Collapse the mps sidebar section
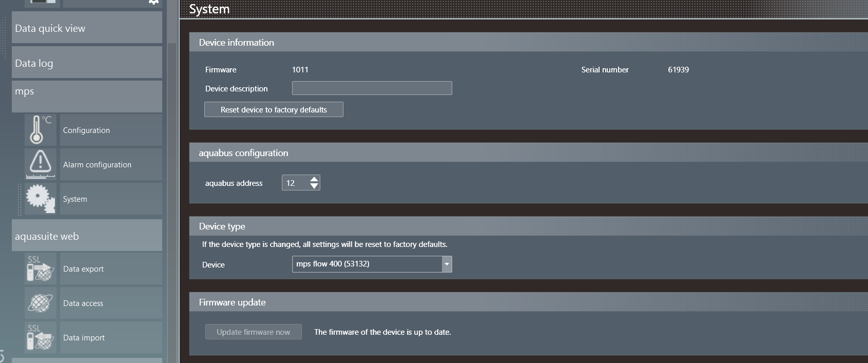868x363 pixels. tap(87, 96)
